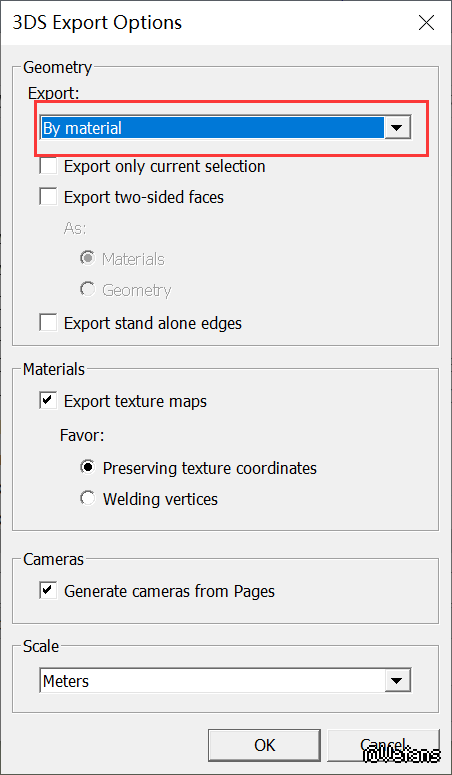Click the Cancel button
This screenshot has width=452, height=775.
point(383,745)
